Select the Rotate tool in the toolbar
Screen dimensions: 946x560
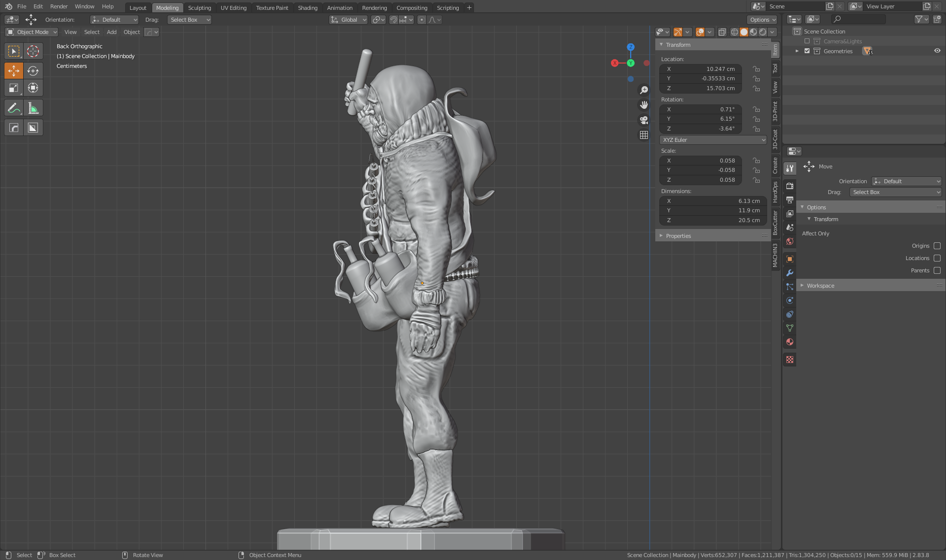click(x=33, y=70)
